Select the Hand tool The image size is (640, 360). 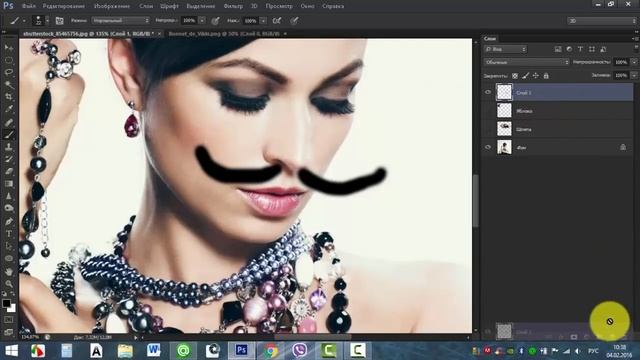point(9,271)
